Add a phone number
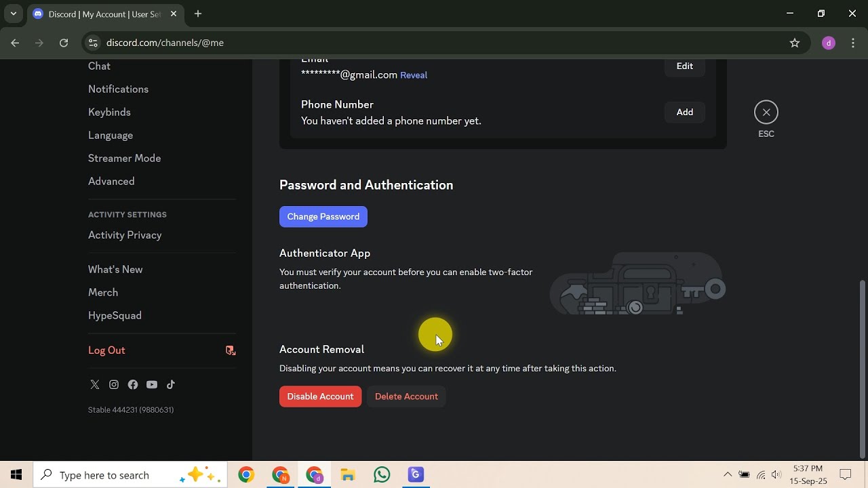This screenshot has height=488, width=868. point(685,113)
